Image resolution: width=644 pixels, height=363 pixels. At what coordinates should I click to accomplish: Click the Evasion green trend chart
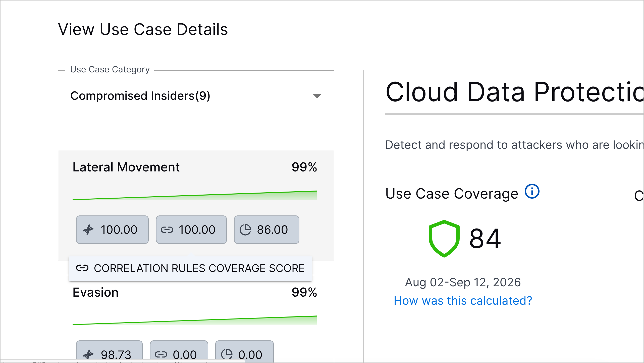(195, 320)
